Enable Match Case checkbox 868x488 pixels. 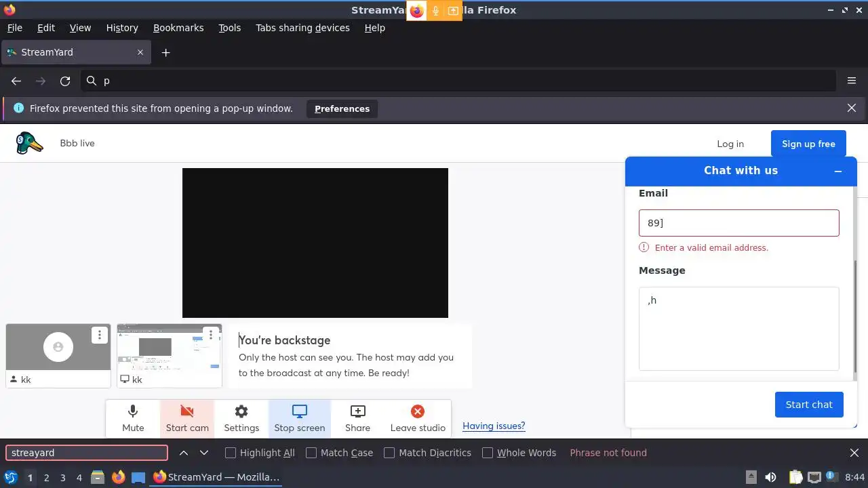(311, 453)
